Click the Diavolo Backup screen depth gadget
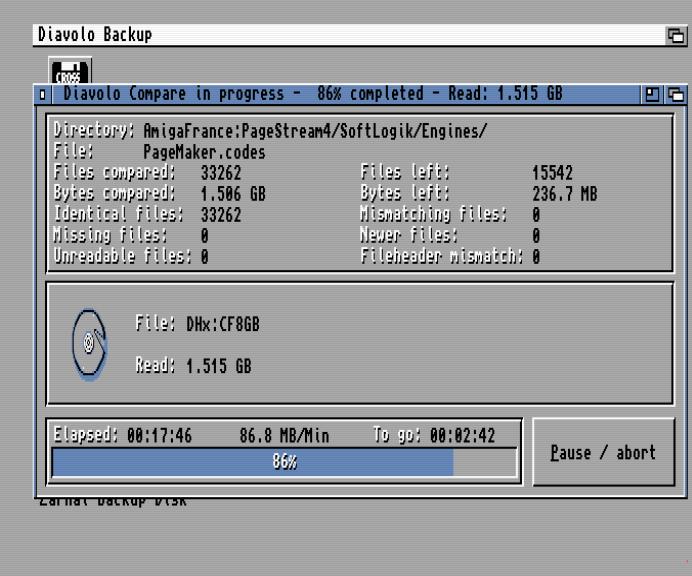This screenshot has width=692, height=576. pos(675,36)
